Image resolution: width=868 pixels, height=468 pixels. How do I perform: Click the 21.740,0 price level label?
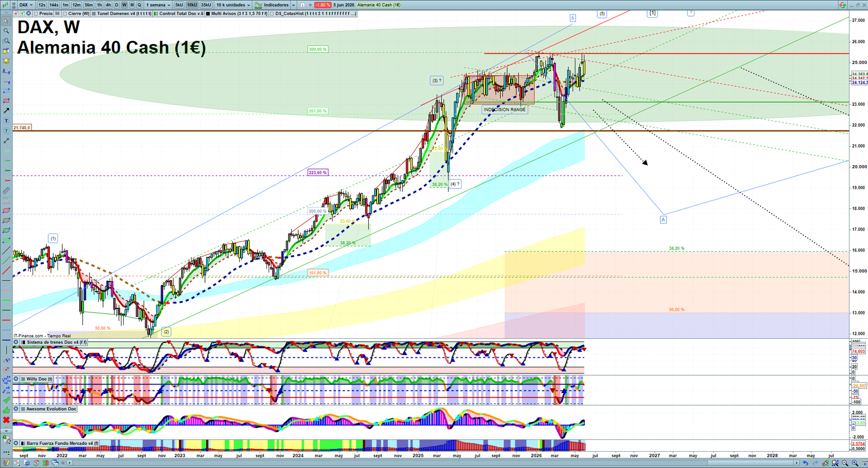click(22, 128)
